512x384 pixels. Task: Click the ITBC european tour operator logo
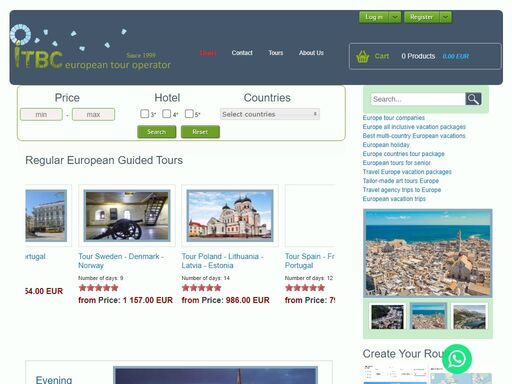tap(91, 47)
